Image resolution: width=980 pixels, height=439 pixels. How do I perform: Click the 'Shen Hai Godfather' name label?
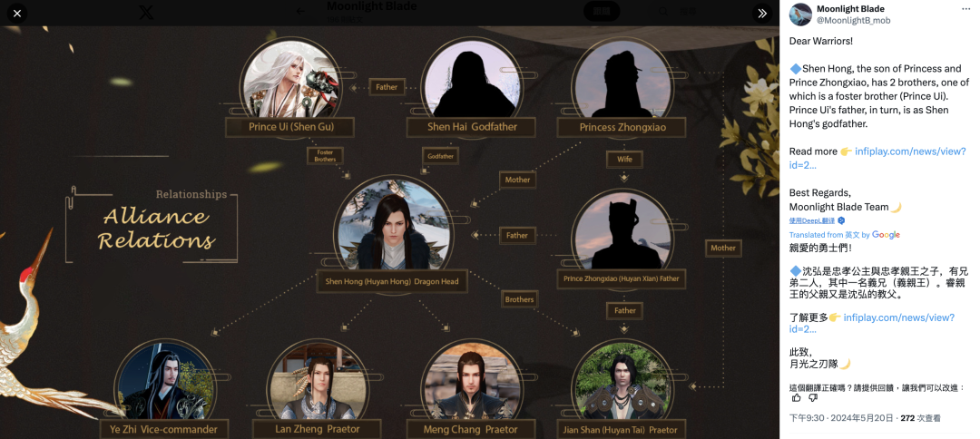pyautogui.click(x=472, y=127)
